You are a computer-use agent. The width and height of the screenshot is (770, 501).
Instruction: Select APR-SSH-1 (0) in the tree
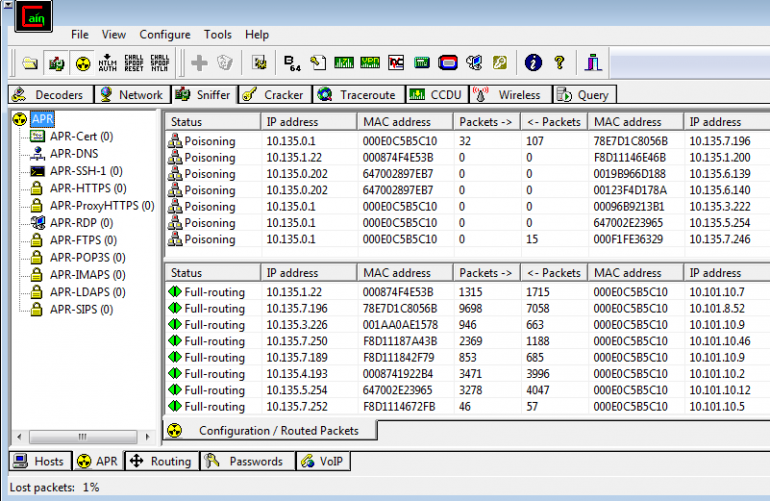[x=86, y=171]
